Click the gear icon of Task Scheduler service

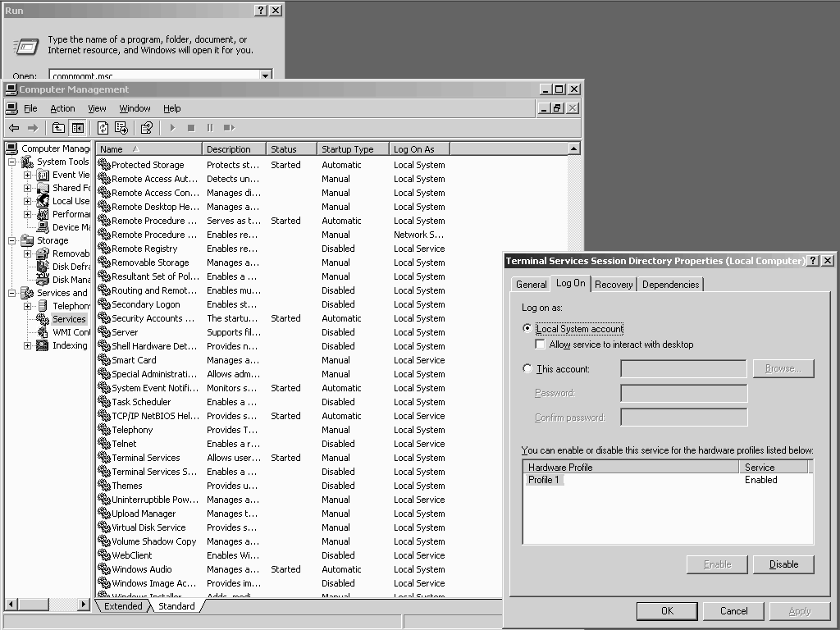tap(104, 402)
